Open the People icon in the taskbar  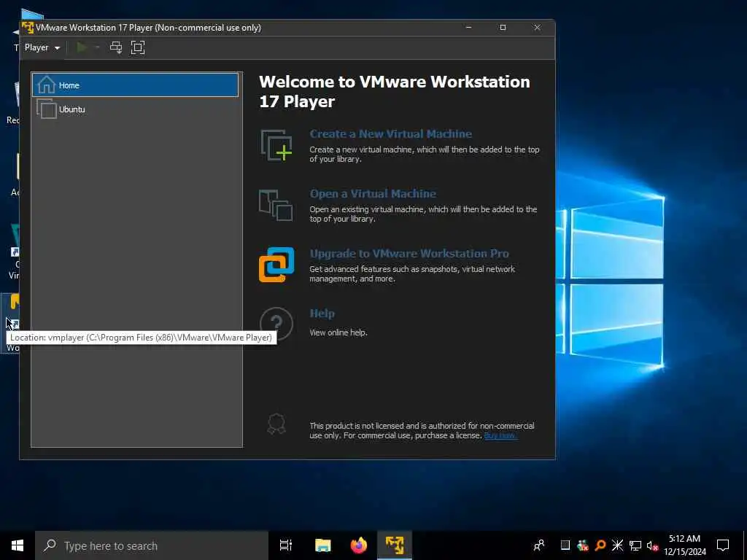coord(539,545)
